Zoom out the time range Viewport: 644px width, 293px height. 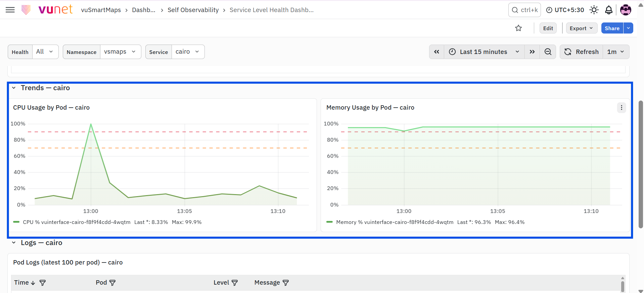548,52
